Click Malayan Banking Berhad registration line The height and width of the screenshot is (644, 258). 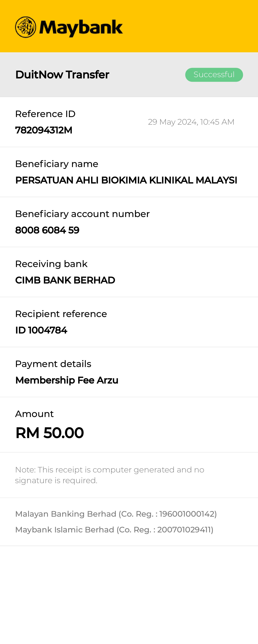pyautogui.click(x=116, y=514)
